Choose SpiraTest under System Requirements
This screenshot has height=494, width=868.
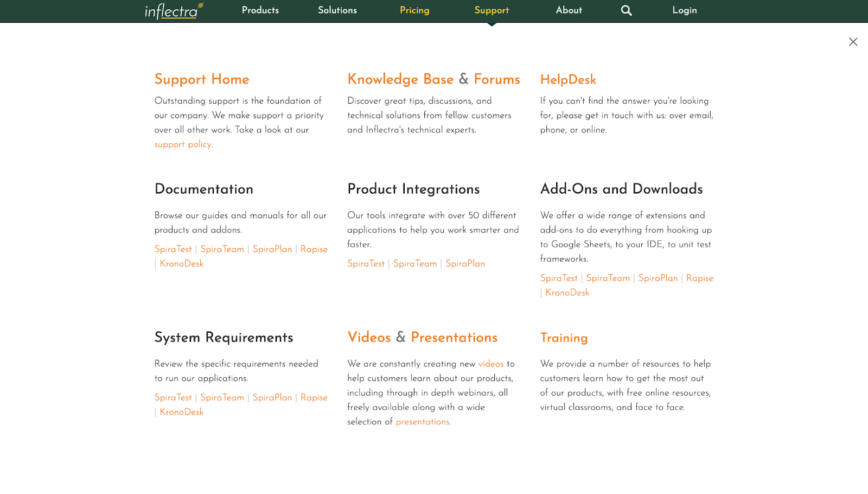[x=173, y=397]
